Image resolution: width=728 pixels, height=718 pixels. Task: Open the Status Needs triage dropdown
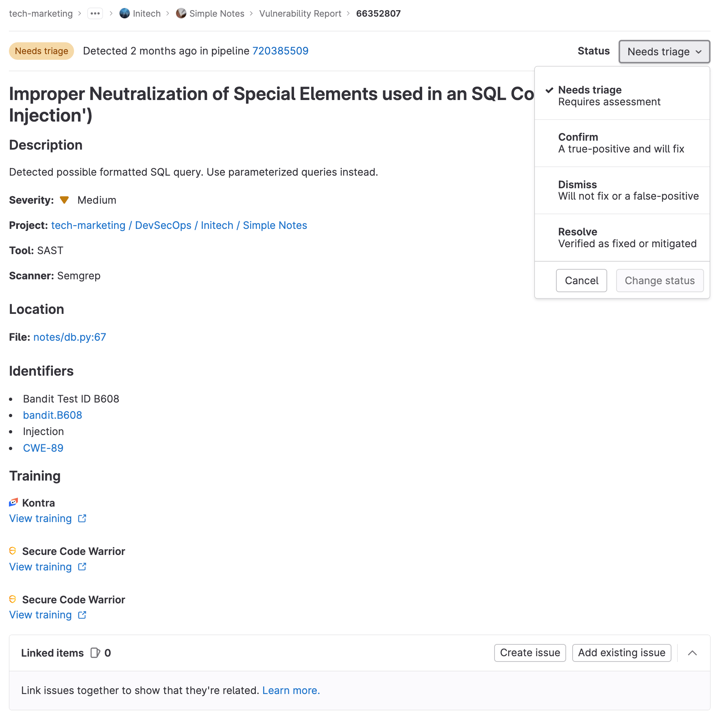tap(664, 52)
